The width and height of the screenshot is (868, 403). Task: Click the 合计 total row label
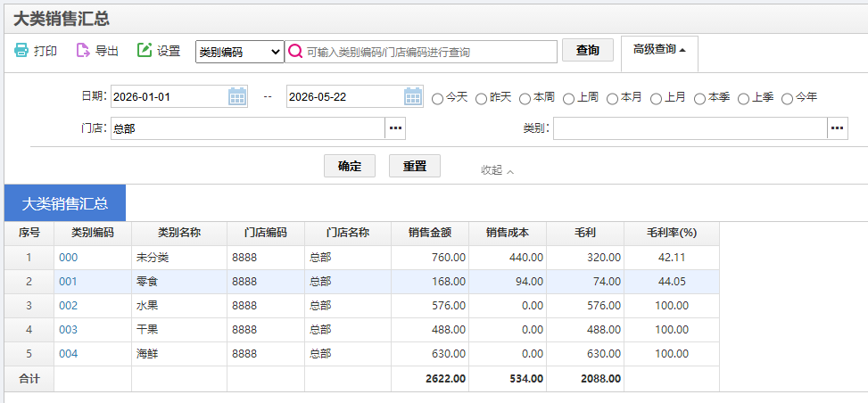tap(29, 379)
